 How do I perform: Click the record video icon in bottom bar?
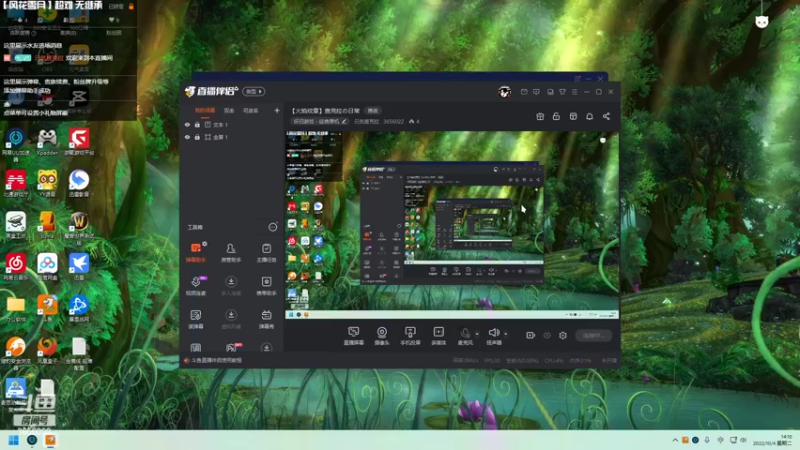(x=531, y=335)
